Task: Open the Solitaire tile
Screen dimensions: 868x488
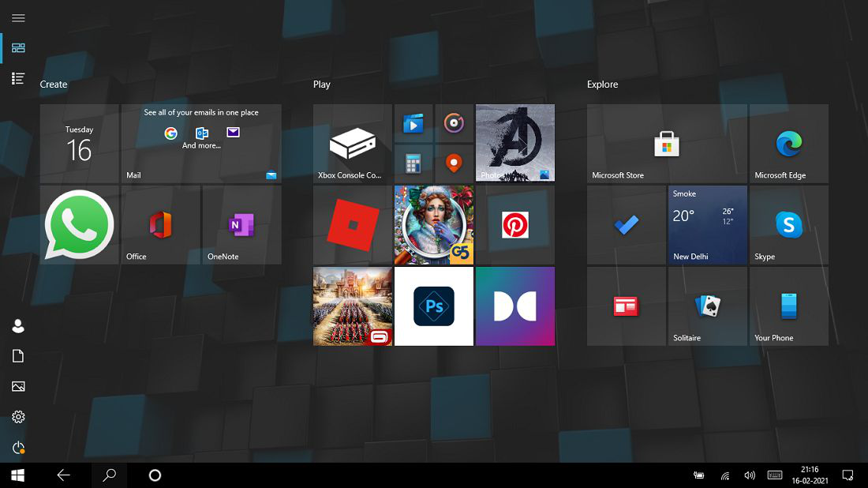Action: pyautogui.click(x=708, y=306)
